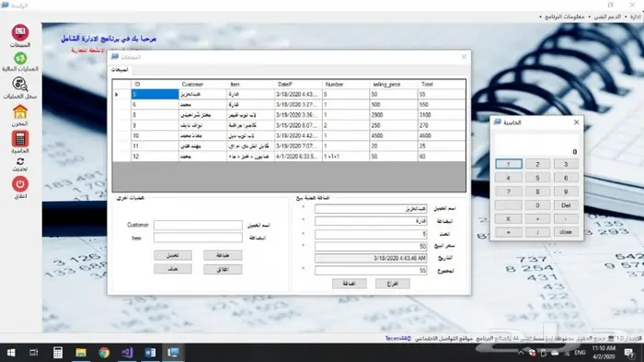Click calculator button 0

pyautogui.click(x=537, y=204)
